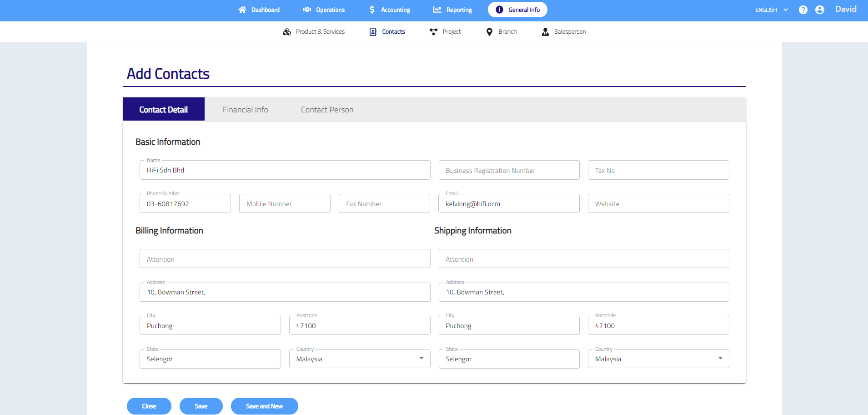Viewport: 868px width, 415px height.
Task: Focus the Business Registration Number field
Action: click(509, 170)
